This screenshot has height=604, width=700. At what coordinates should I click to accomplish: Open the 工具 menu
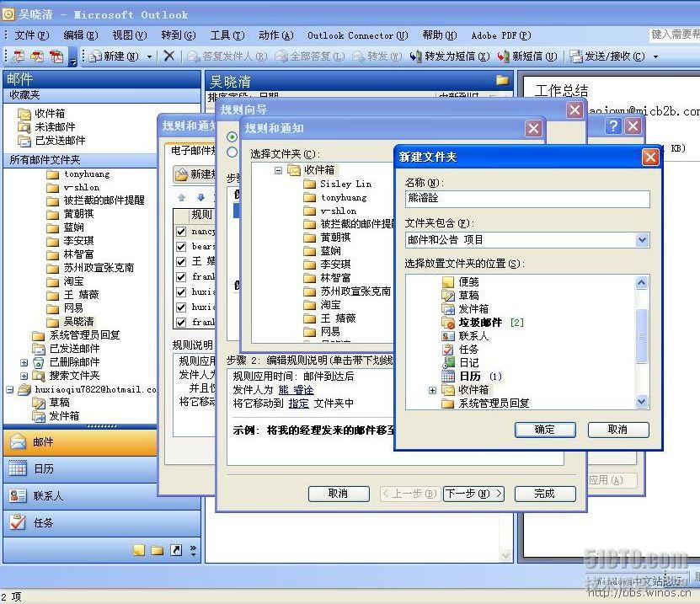click(x=227, y=35)
